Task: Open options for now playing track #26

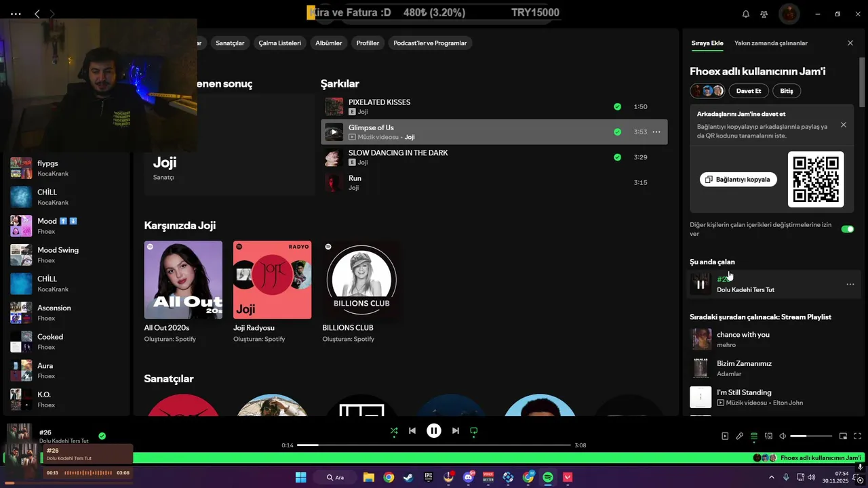Action: tap(850, 284)
